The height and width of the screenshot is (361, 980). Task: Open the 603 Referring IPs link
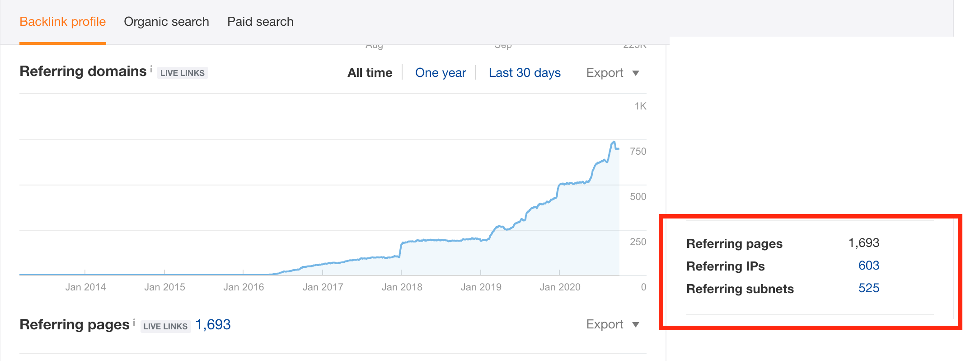click(868, 266)
